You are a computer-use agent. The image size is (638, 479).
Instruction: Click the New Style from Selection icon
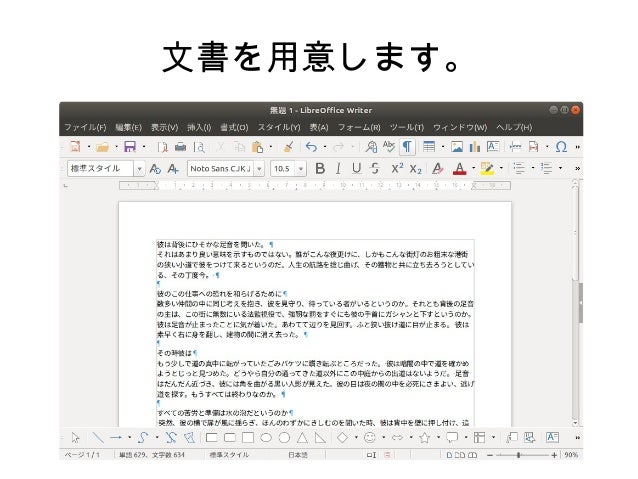(x=173, y=168)
